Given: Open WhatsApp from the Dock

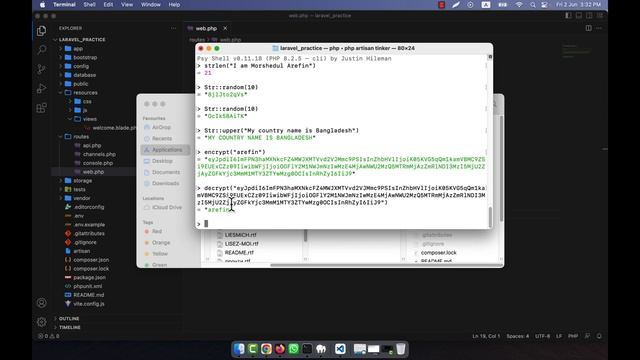Looking at the screenshot, I should click(x=293, y=349).
